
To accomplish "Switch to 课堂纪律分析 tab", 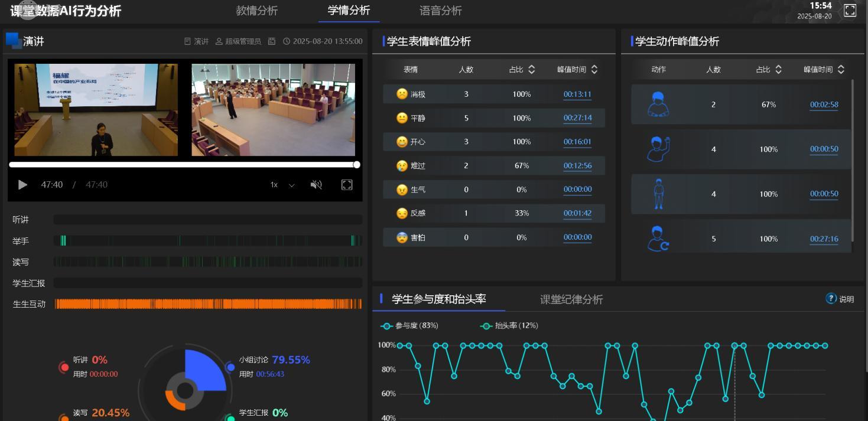I will click(x=571, y=299).
